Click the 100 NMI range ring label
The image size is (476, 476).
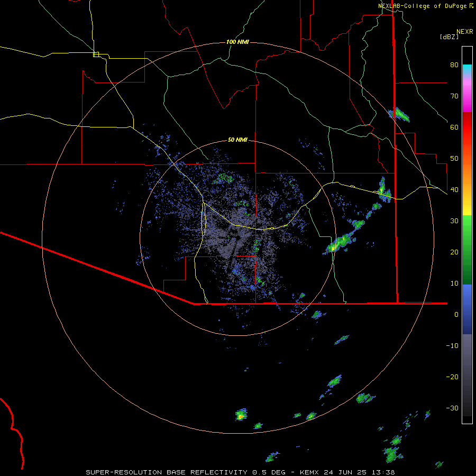[237, 42]
